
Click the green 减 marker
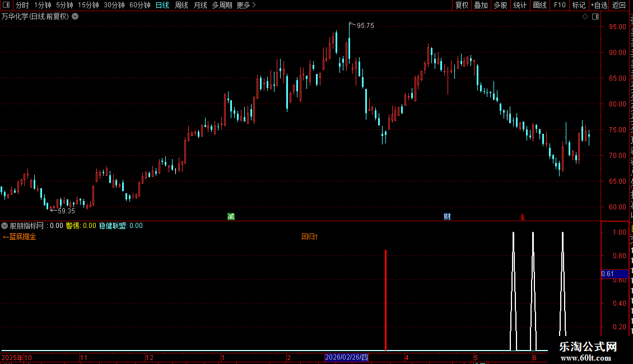point(231,217)
